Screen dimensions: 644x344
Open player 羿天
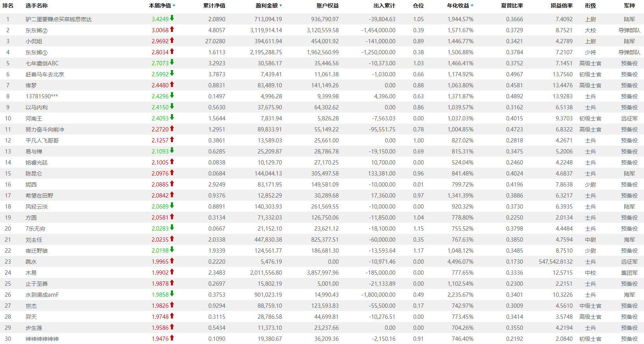(x=31, y=317)
